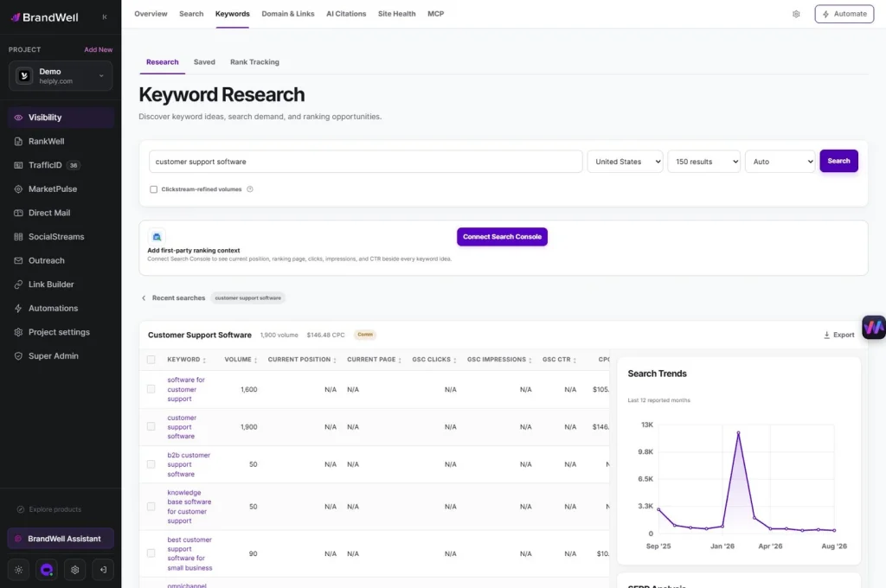The height and width of the screenshot is (588, 886).
Task: Open the BrandWell Assistant button
Action: [61, 539]
